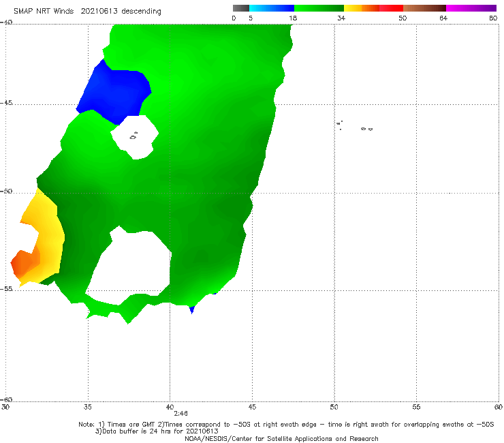Screen dimensions: 504x443
Task: Click the brown 50–64 colorbar segment
Action: [x=424, y=8]
